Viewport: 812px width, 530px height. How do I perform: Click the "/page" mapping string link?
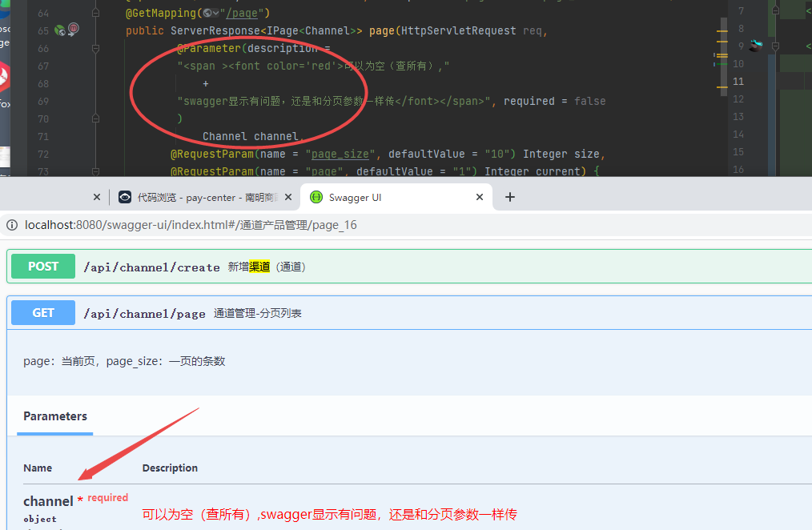point(241,13)
